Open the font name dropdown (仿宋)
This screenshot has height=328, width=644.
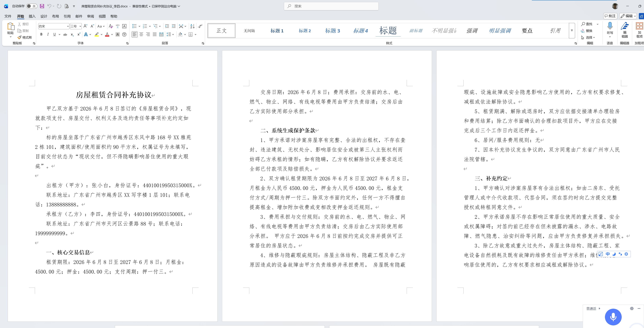pos(68,26)
